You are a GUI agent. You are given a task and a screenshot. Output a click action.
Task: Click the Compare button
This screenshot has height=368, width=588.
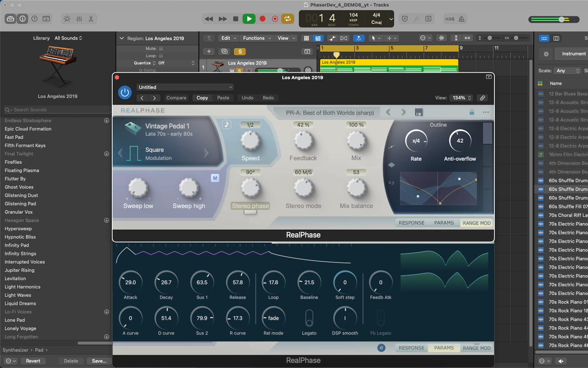(x=176, y=98)
